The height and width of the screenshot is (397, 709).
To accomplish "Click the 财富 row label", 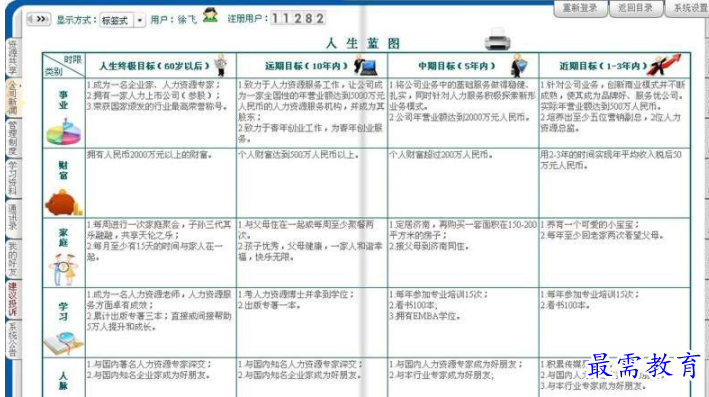I will pos(63,170).
